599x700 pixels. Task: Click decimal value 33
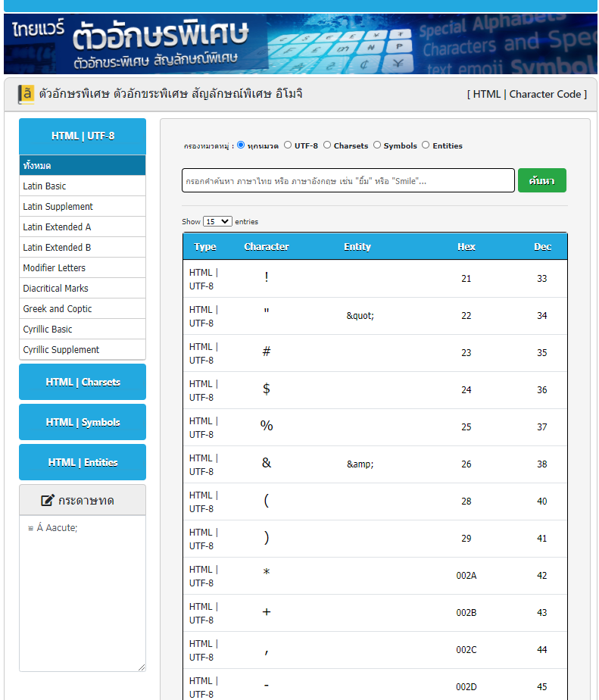click(x=542, y=279)
